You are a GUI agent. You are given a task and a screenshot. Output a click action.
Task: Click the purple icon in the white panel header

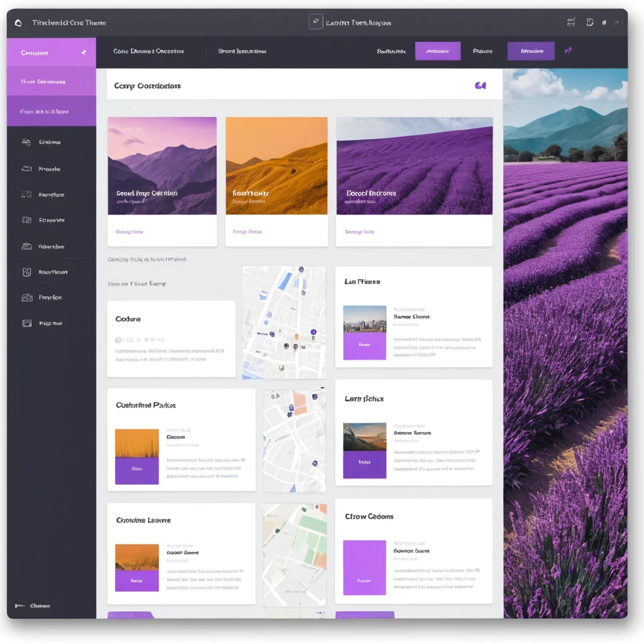(480, 86)
